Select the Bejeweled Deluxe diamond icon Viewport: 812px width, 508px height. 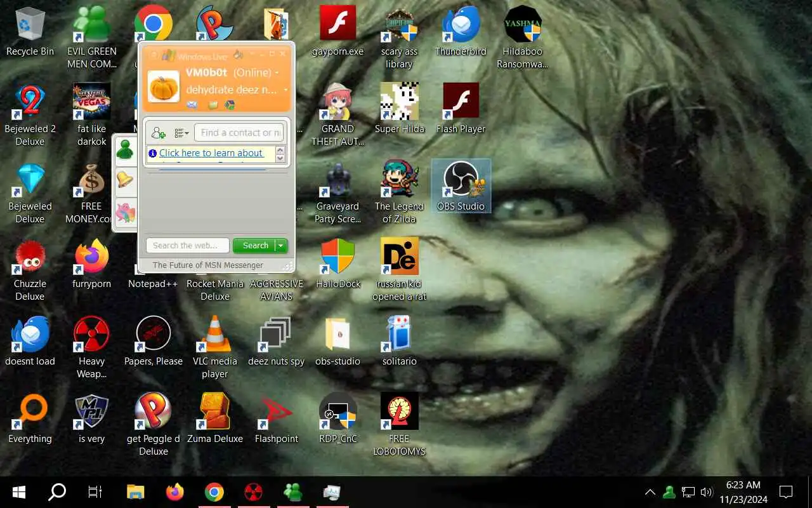[30, 193]
